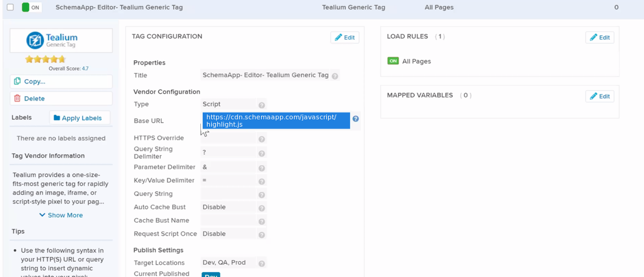Open help icon next to Type
The image size is (644, 277).
262,105
